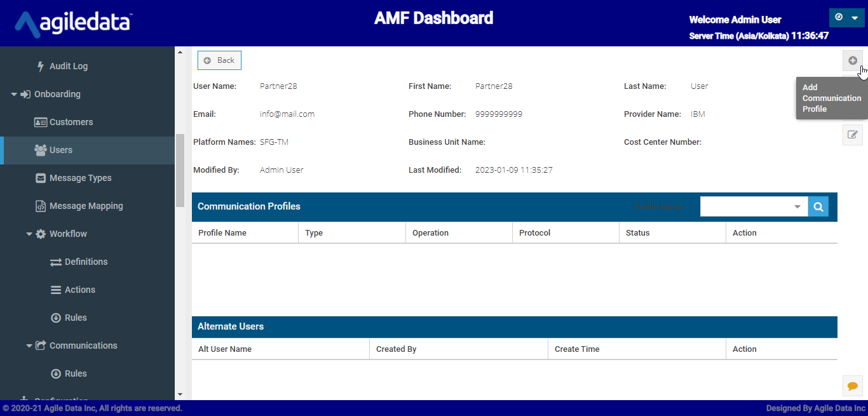Open the admin user menu dropdown
868x416 pixels.
click(847, 18)
